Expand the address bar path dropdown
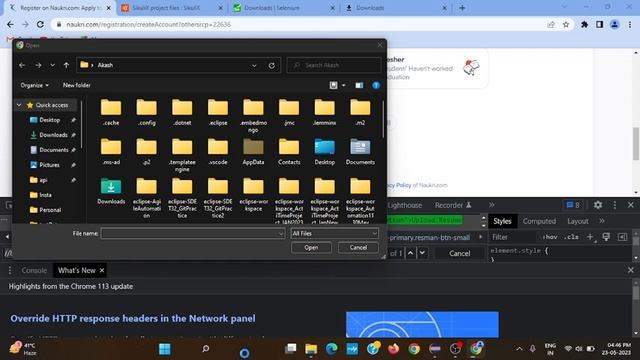The height and width of the screenshot is (360, 640). click(x=254, y=65)
